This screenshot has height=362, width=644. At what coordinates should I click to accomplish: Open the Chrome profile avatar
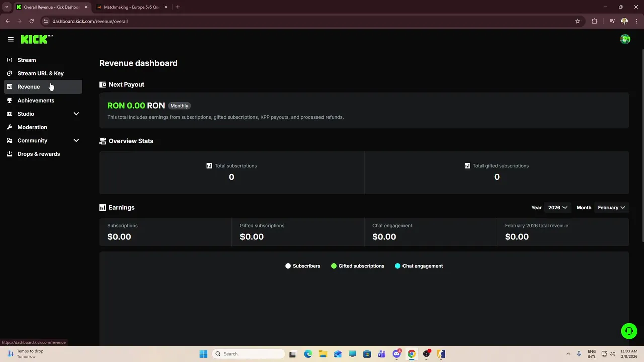point(624,21)
